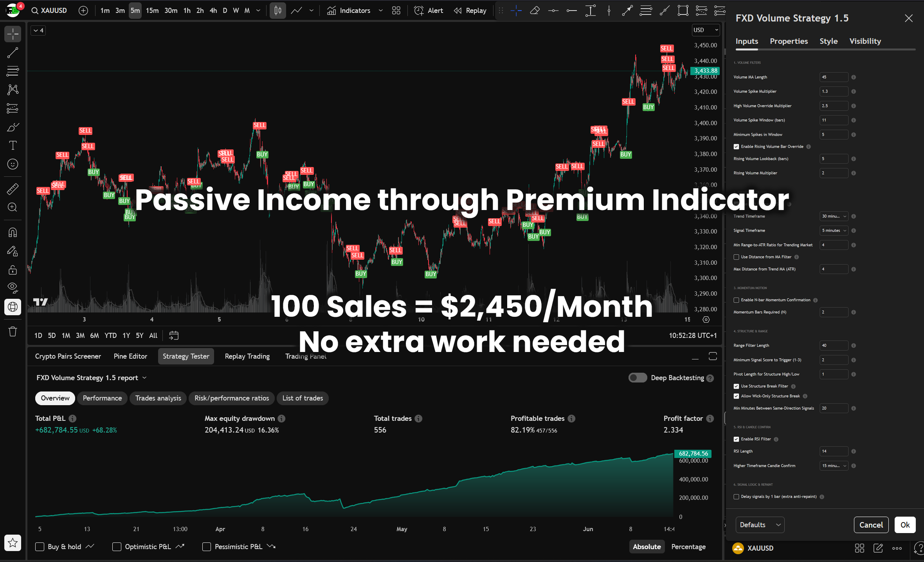Viewport: 924px width, 562px height.
Task: Start bar Replay mode
Action: [x=470, y=11]
